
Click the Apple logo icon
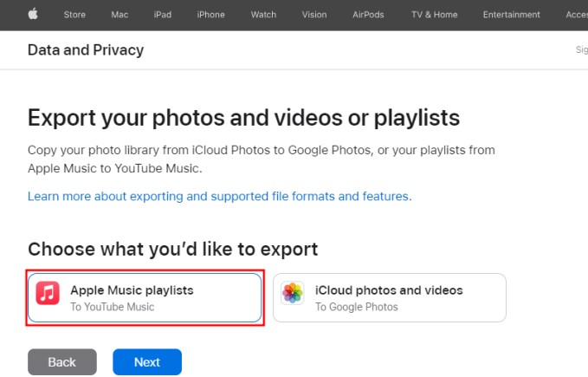35,15
